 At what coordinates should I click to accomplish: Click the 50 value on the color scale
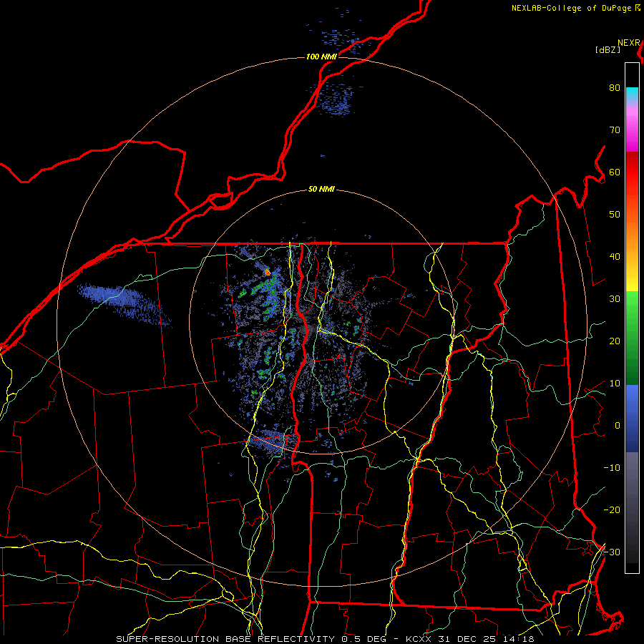point(615,215)
